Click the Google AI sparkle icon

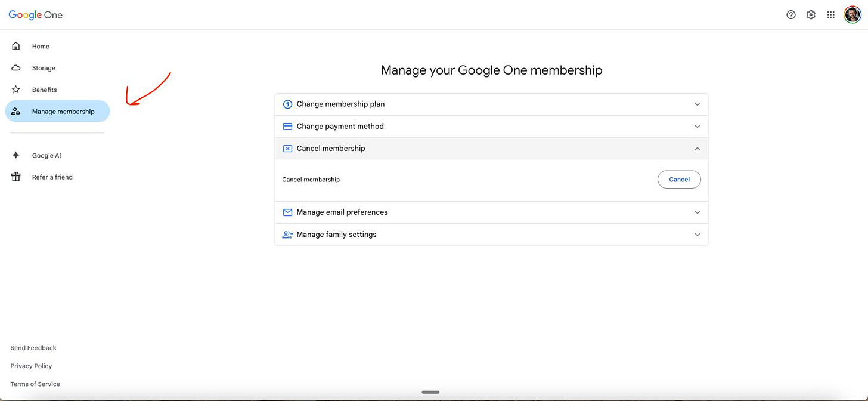(x=16, y=155)
